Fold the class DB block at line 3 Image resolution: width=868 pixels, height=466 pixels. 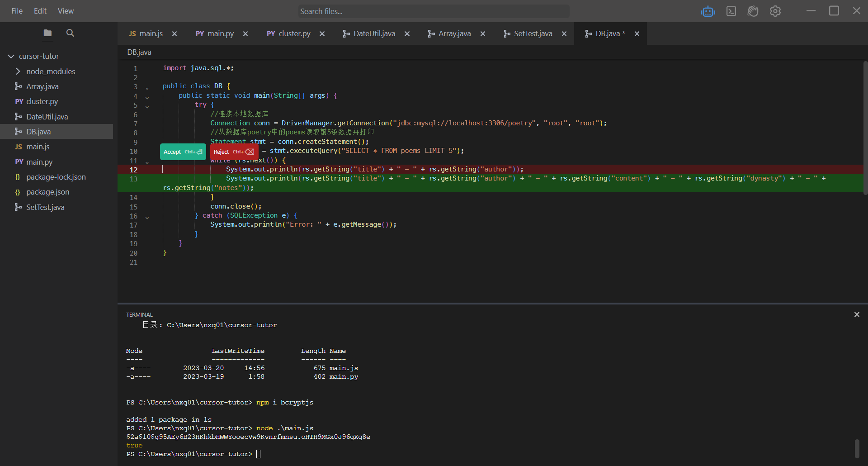[147, 88]
